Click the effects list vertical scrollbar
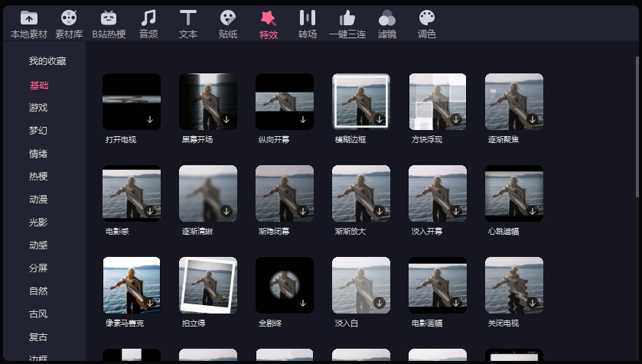The image size is (642, 364). coord(637,127)
